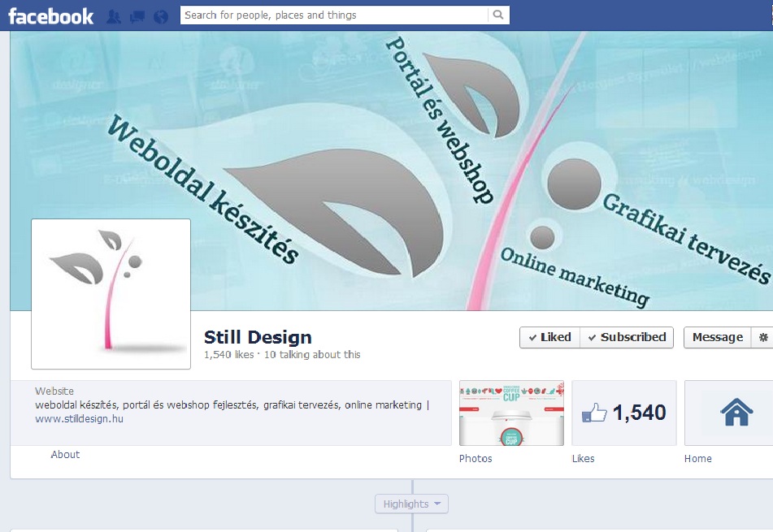Open the notifications globe icon

coord(161,15)
